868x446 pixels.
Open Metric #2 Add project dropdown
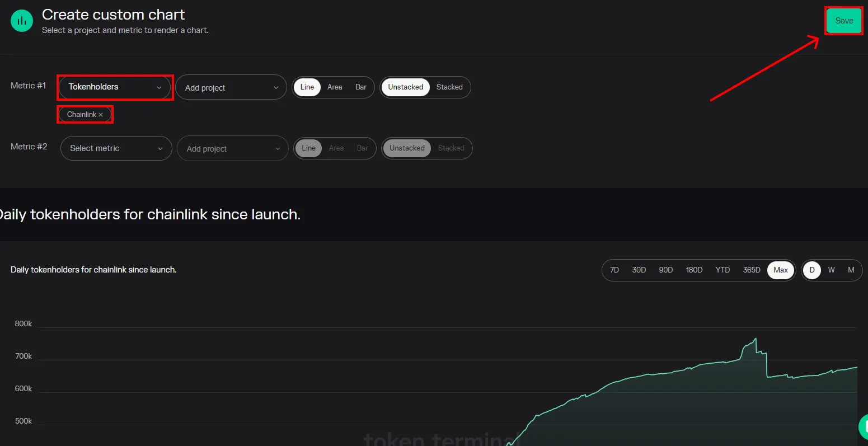click(x=233, y=148)
